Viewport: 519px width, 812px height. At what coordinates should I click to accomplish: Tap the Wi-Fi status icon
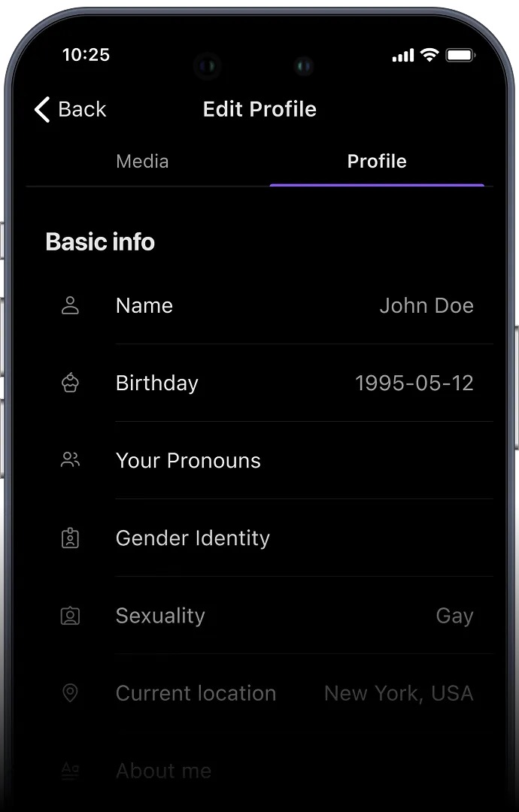coord(429,55)
